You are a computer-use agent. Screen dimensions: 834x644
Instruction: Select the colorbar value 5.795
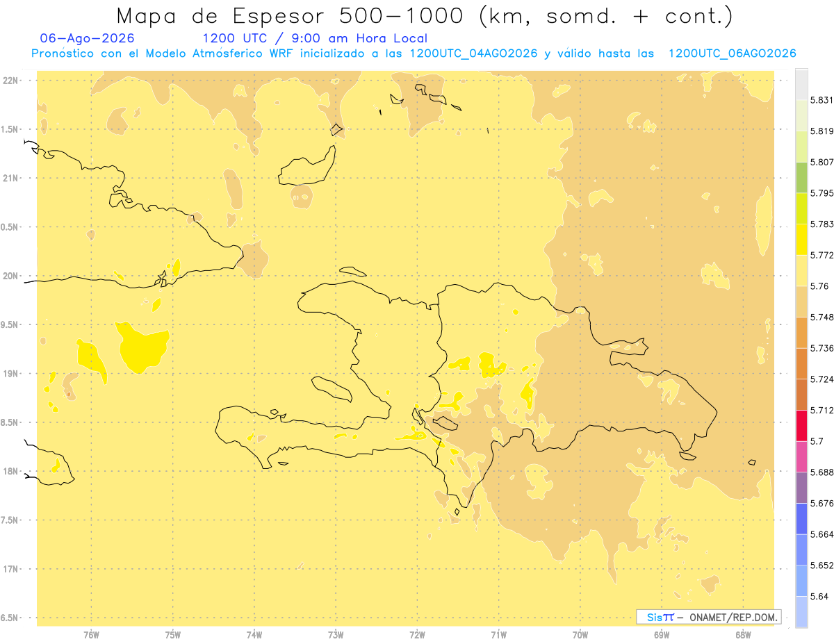821,193
